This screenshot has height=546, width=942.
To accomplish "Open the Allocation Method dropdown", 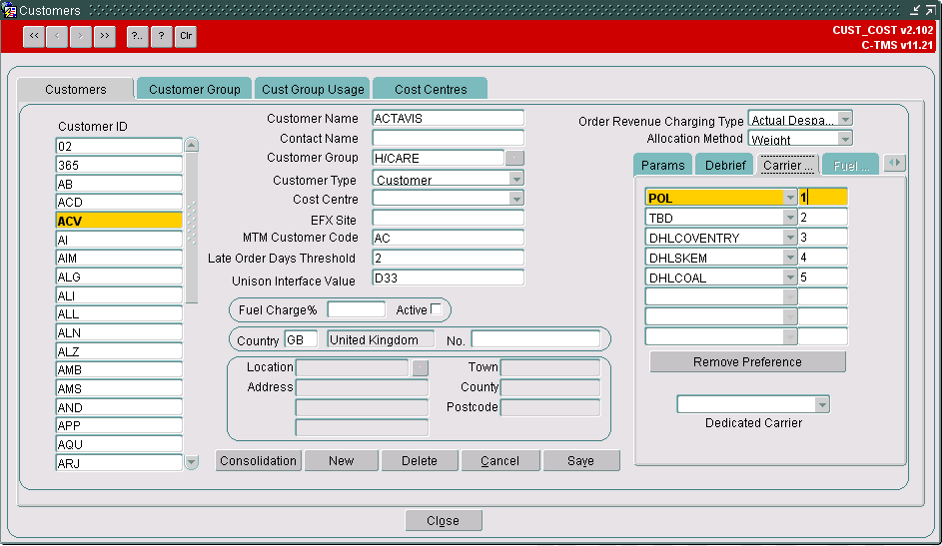I will [x=845, y=139].
